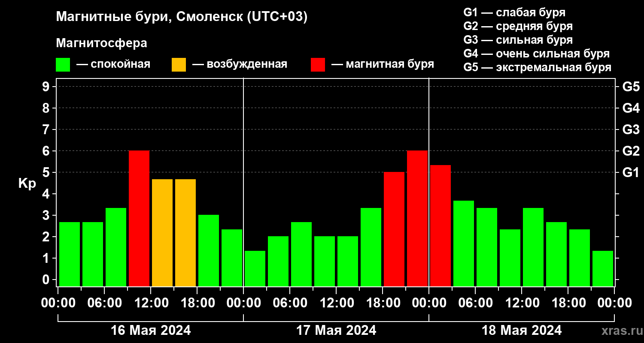Select the chart title 'Магнитные бури, Смоленск (UTC+03)'
The width and height of the screenshot is (644, 343).
(182, 17)
